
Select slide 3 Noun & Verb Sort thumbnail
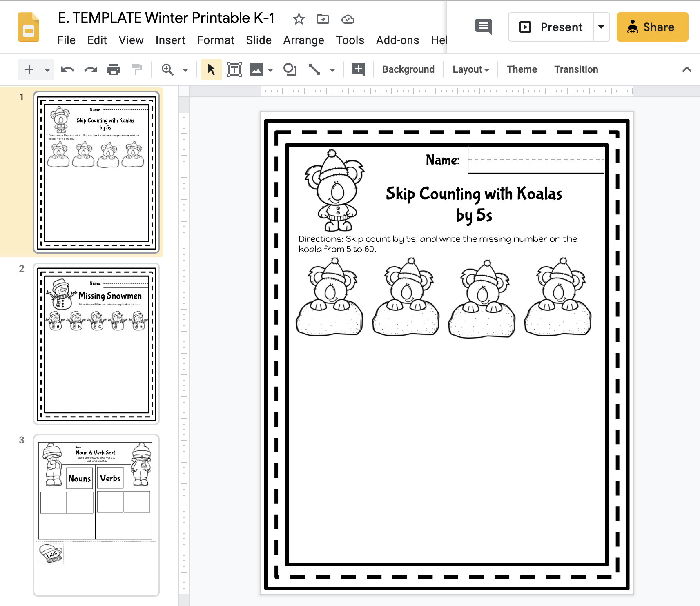click(x=96, y=515)
